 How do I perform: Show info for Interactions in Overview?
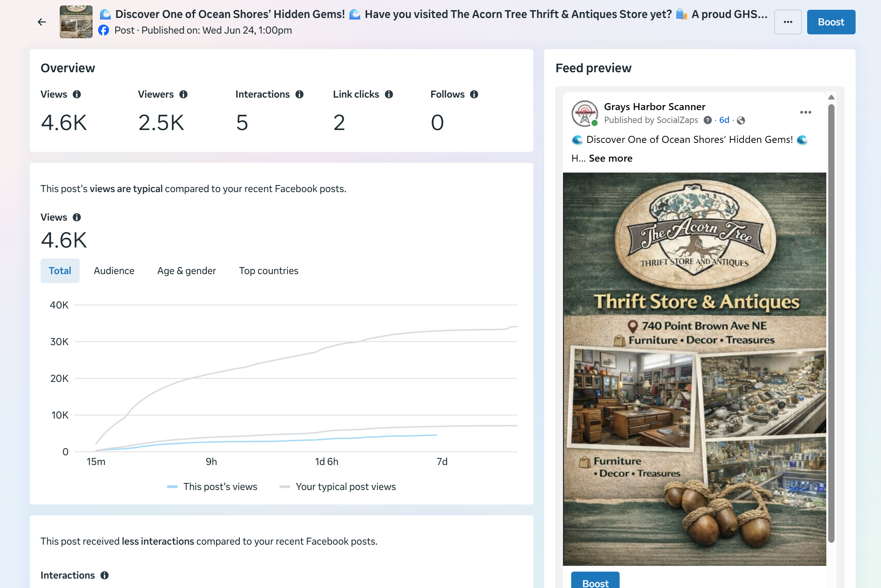click(x=300, y=94)
